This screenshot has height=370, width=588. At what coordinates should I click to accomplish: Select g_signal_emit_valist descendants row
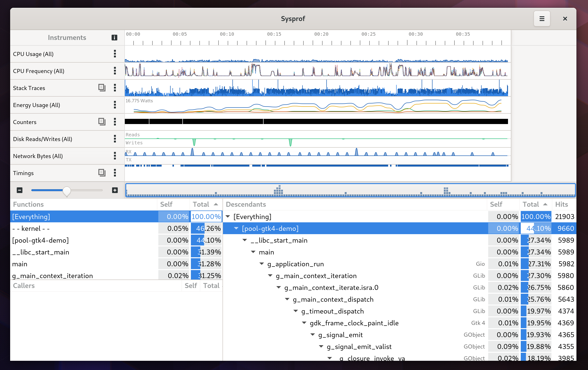(x=399, y=347)
